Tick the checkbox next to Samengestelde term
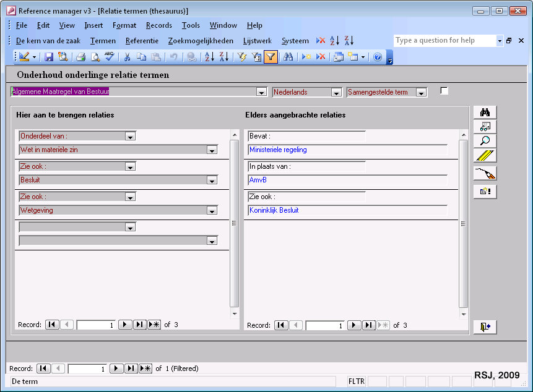The height and width of the screenshot is (392, 533). coord(444,91)
